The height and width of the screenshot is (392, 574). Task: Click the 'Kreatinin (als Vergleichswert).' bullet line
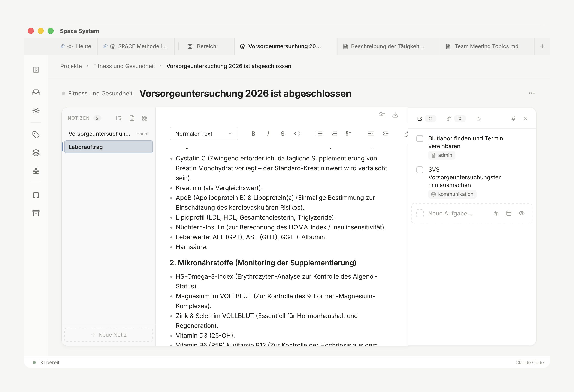pyautogui.click(x=219, y=188)
